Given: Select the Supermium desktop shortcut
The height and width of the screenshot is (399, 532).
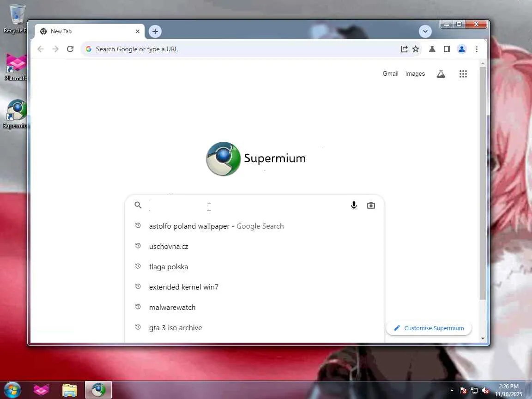Looking at the screenshot, I should coord(16,115).
